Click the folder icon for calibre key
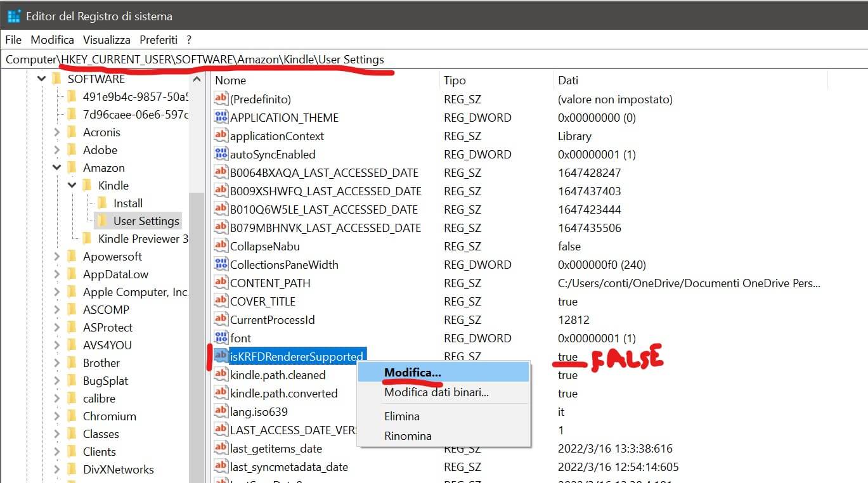868x483 pixels. point(72,399)
